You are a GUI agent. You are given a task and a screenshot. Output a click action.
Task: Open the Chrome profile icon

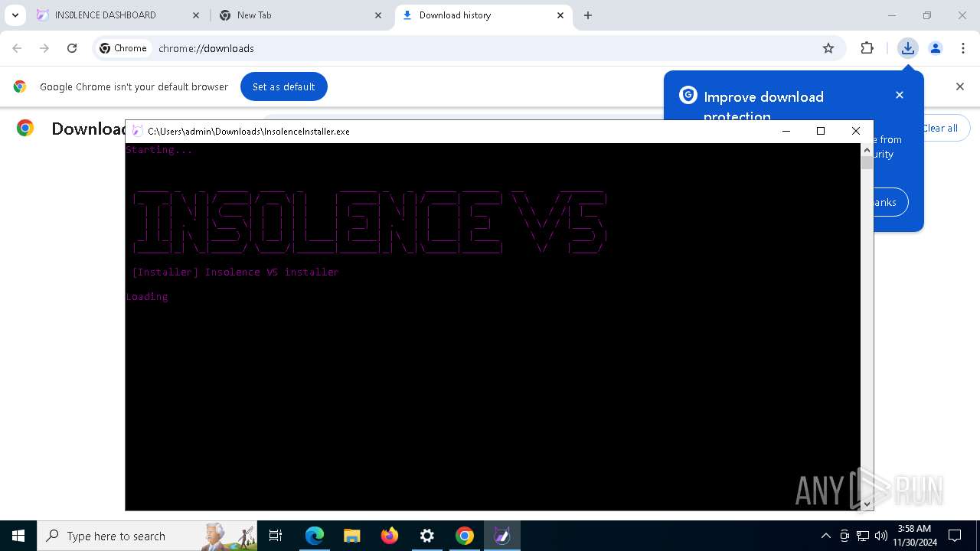(x=936, y=48)
